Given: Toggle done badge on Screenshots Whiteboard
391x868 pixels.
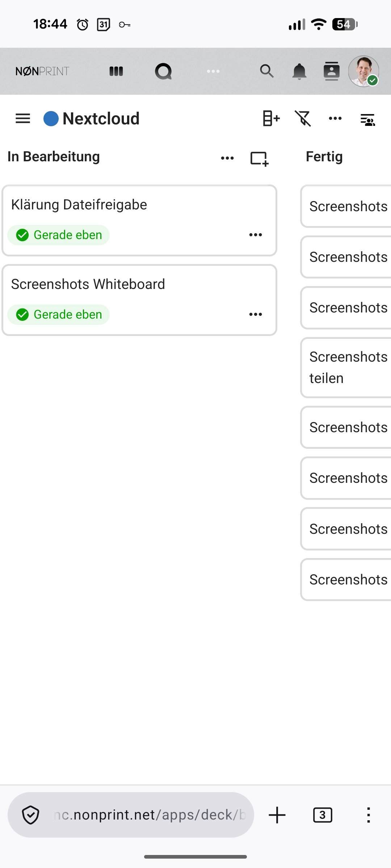Looking at the screenshot, I should 22,315.
